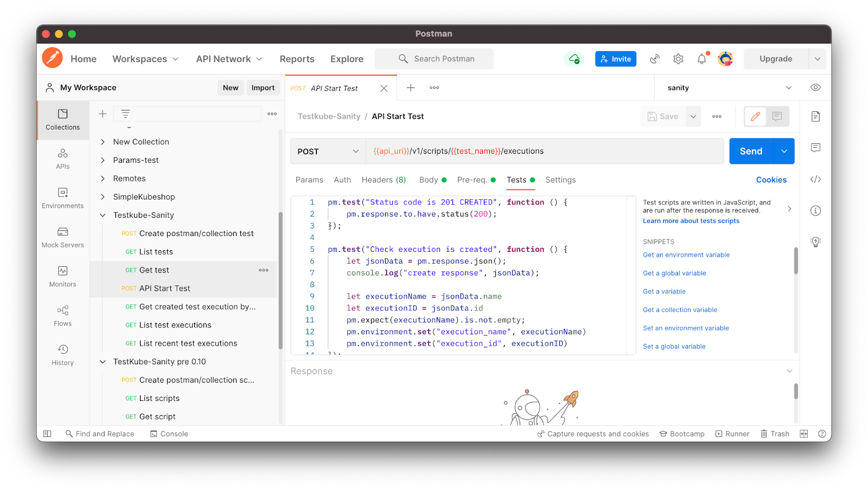Switch to the Auth tab
The image size is (868, 490).
[342, 180]
